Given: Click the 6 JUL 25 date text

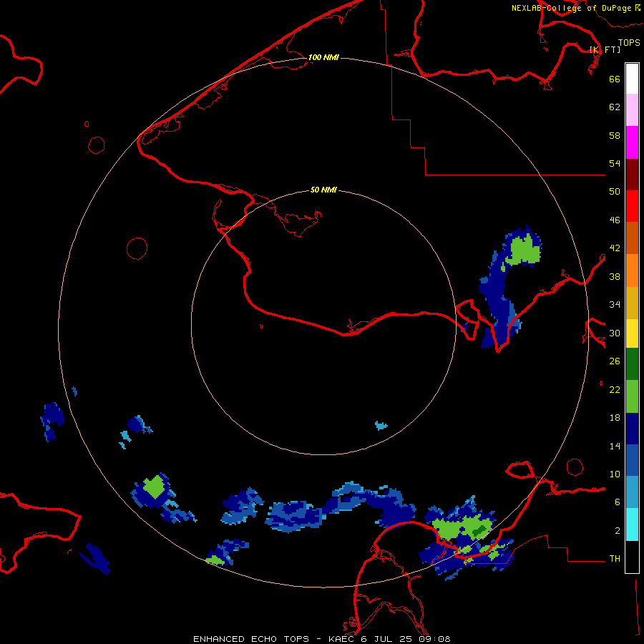Looking at the screenshot, I should [387, 639].
